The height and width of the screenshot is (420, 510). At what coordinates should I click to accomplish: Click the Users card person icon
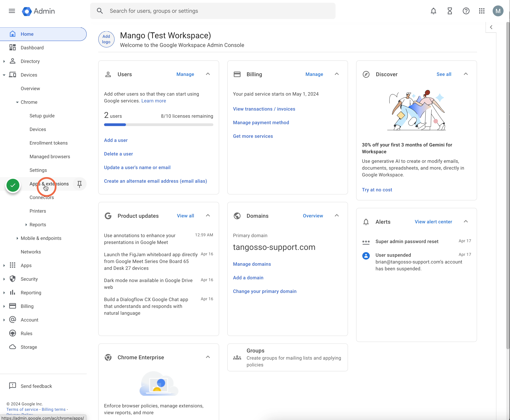108,74
